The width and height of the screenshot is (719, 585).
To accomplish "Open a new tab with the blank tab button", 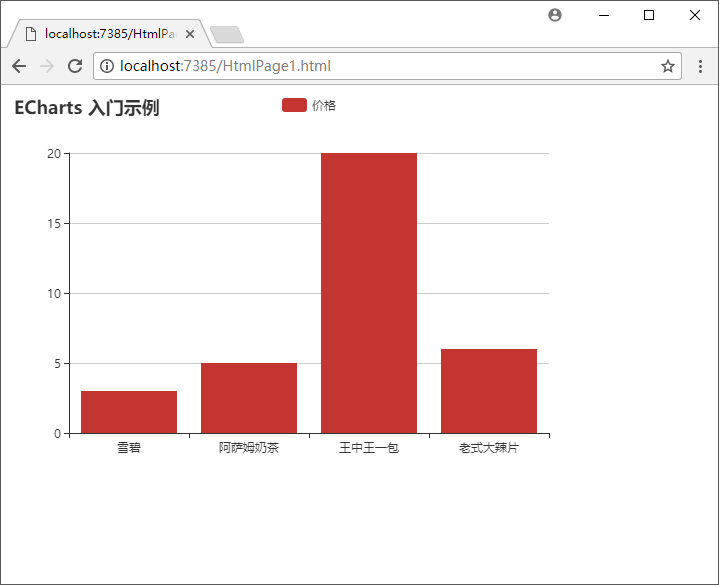I will (x=227, y=35).
